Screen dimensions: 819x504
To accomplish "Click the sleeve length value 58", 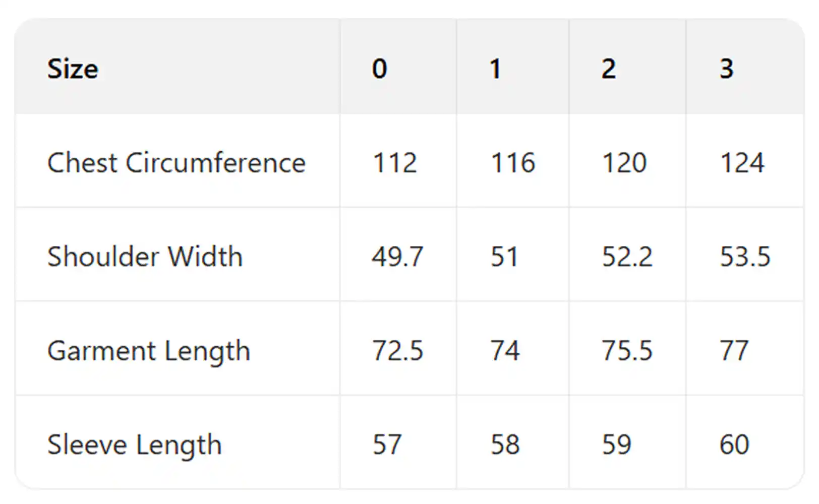I will (505, 445).
